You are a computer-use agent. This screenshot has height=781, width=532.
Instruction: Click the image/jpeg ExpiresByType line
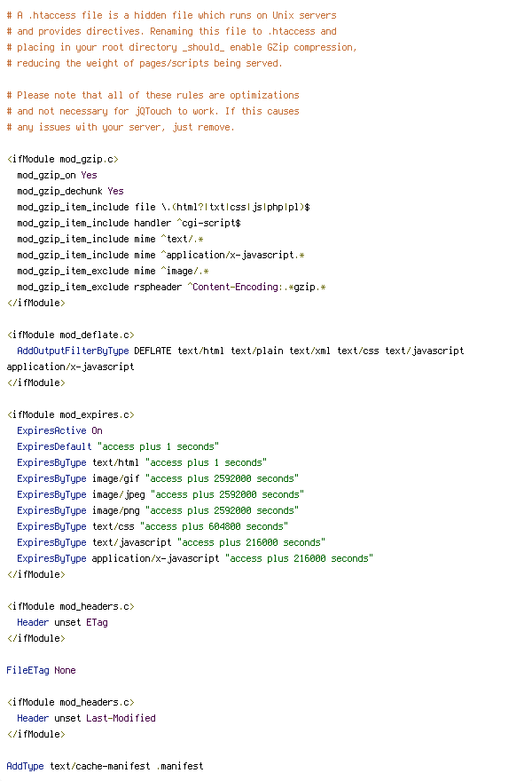160,494
